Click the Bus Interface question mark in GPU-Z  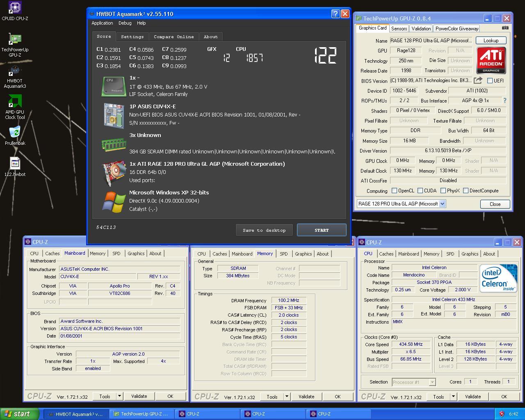pos(504,100)
